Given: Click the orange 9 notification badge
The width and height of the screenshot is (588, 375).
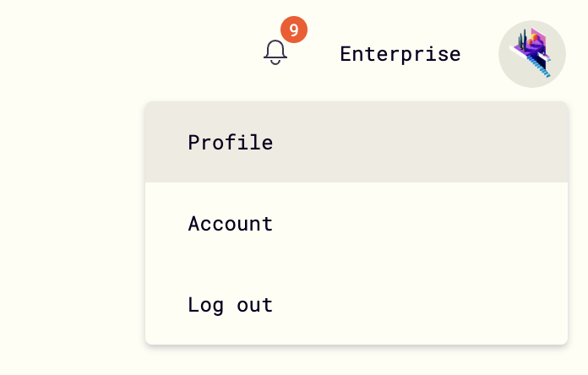Looking at the screenshot, I should point(294,30).
